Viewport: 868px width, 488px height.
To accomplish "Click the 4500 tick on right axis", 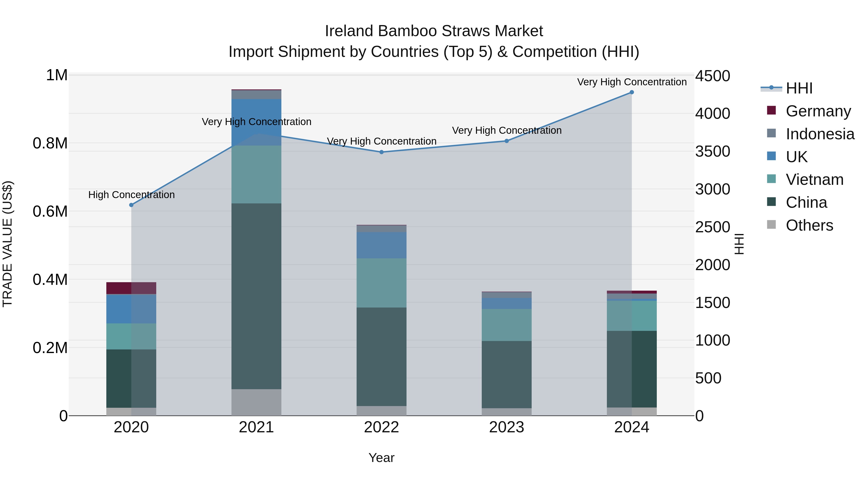I will (713, 76).
